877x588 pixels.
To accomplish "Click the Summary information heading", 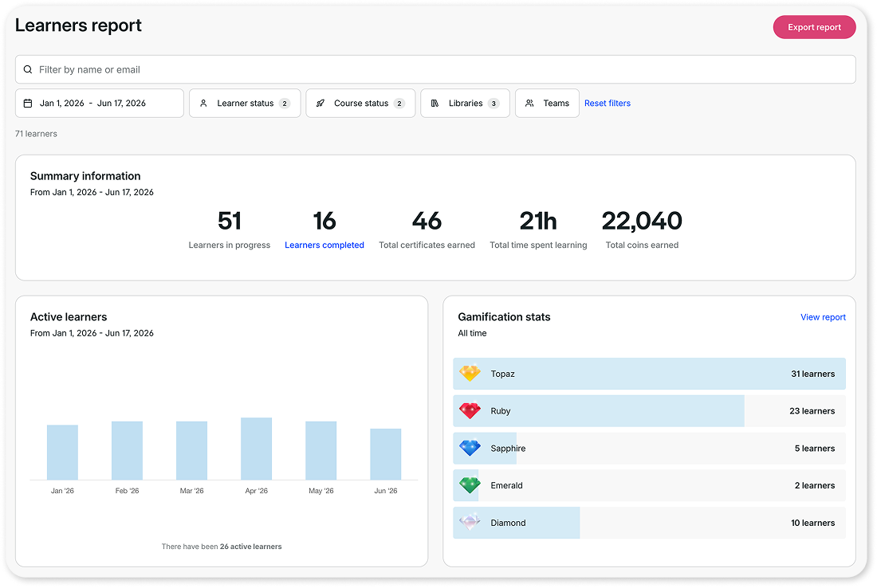I will coord(85,176).
